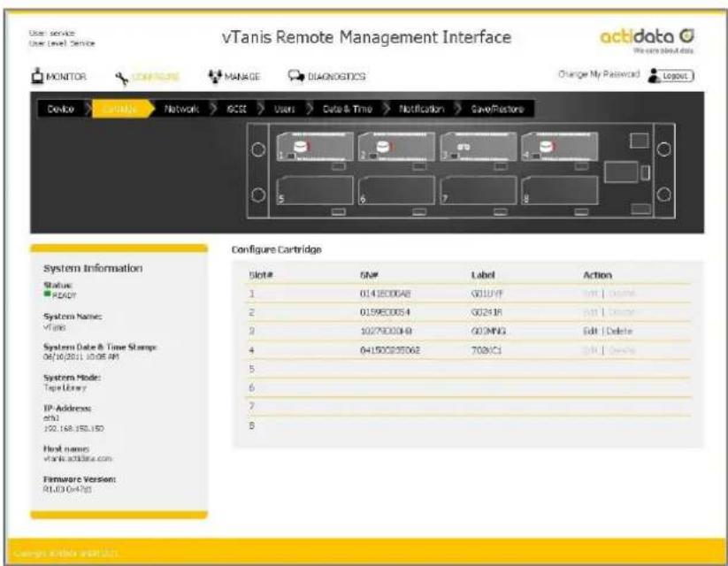Click the Diagnostics speech bubble icon
The width and height of the screenshot is (728, 566).
(x=295, y=76)
